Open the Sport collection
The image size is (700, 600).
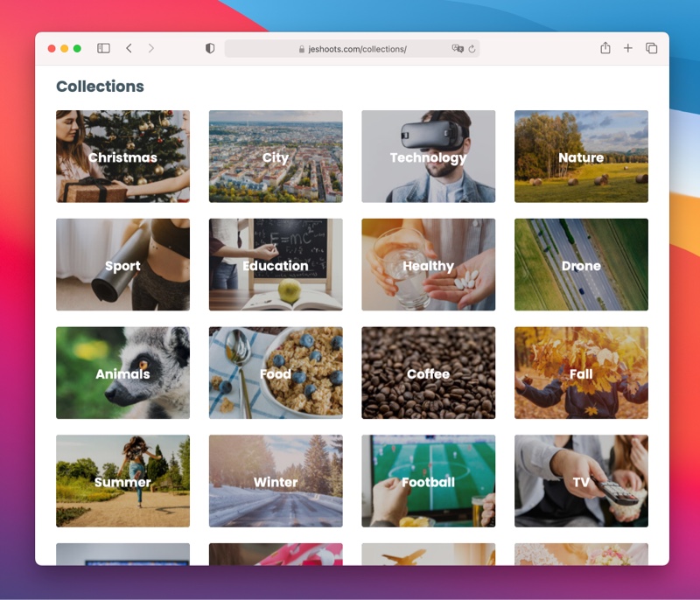tap(122, 264)
